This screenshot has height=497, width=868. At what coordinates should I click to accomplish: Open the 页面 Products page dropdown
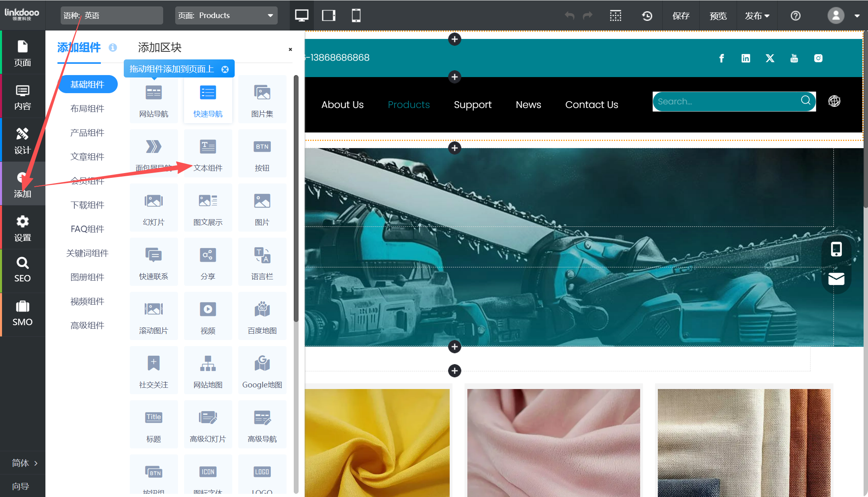tap(226, 16)
